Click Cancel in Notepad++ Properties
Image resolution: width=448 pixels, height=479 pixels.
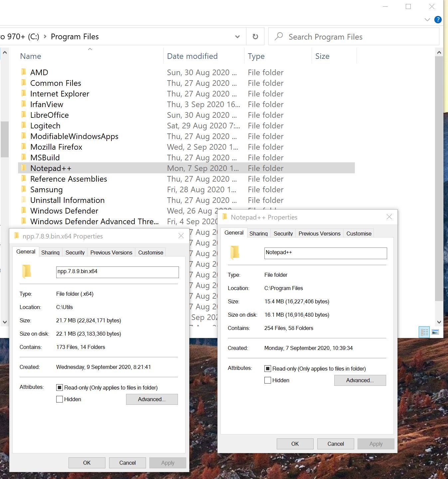pyautogui.click(x=336, y=444)
